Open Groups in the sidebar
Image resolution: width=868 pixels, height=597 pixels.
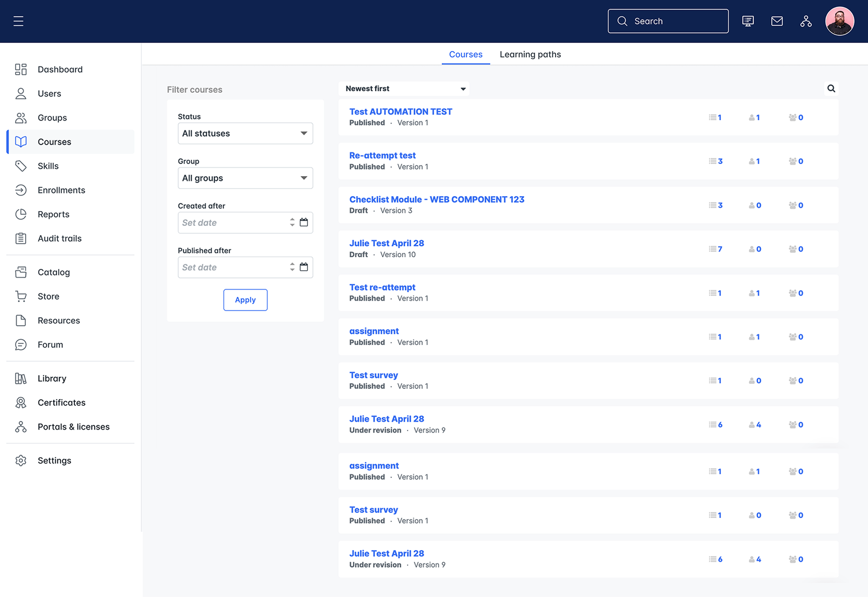[70, 118]
